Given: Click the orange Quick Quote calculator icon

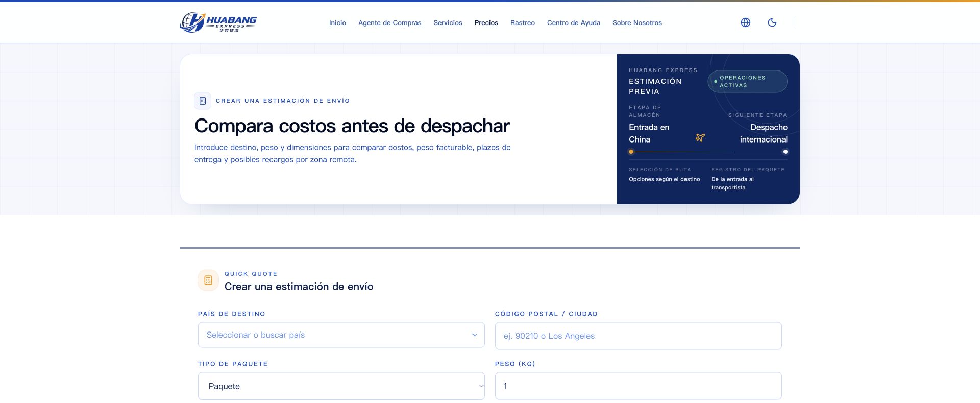Looking at the screenshot, I should coord(208,280).
